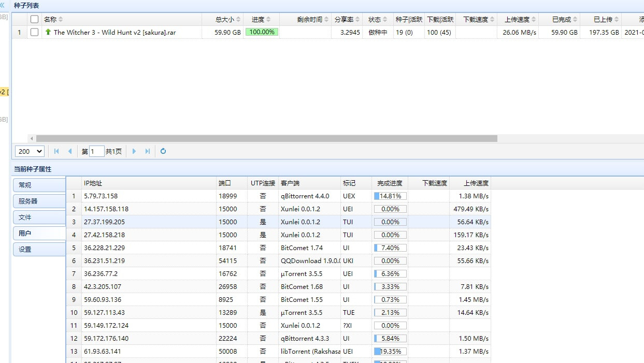The height and width of the screenshot is (363, 644).
Task: Open the 设置 tab
Action: (x=39, y=249)
